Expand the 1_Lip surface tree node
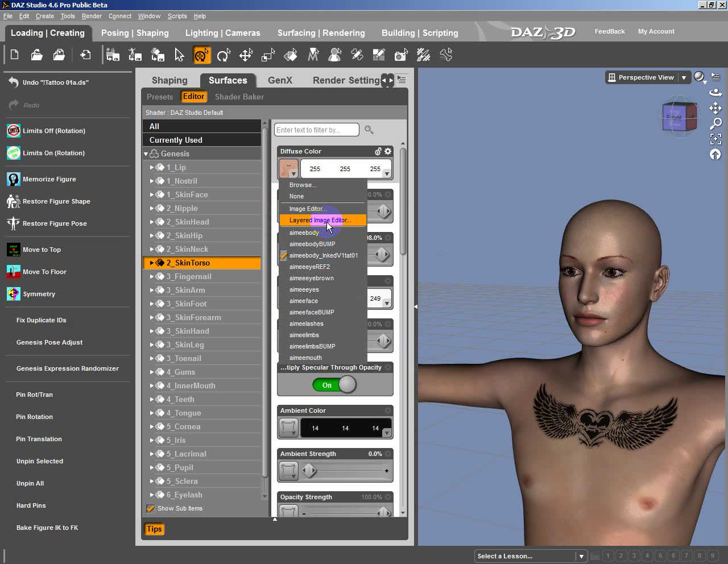Image resolution: width=728 pixels, height=564 pixels. click(x=152, y=167)
